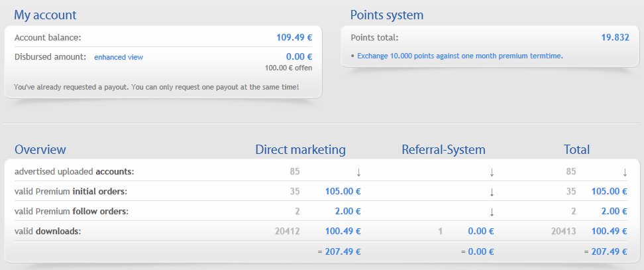Click the Points system heading
Screen dimensions: 644x270
coord(386,15)
